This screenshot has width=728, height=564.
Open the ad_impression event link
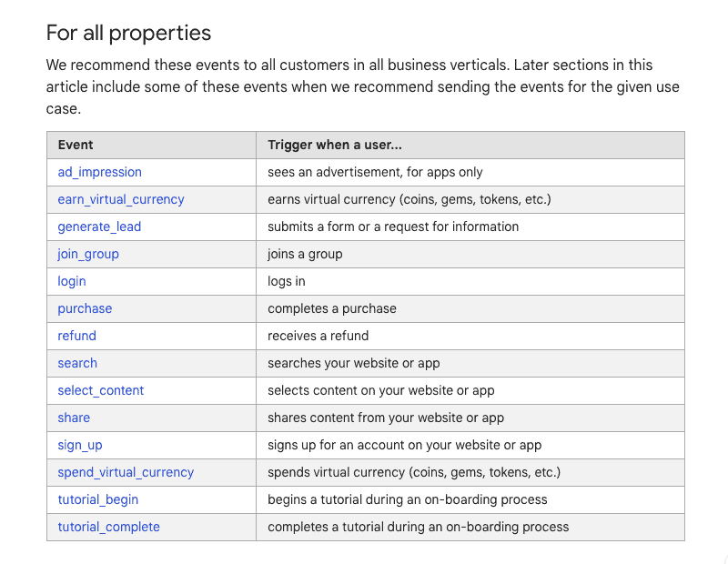(100, 172)
